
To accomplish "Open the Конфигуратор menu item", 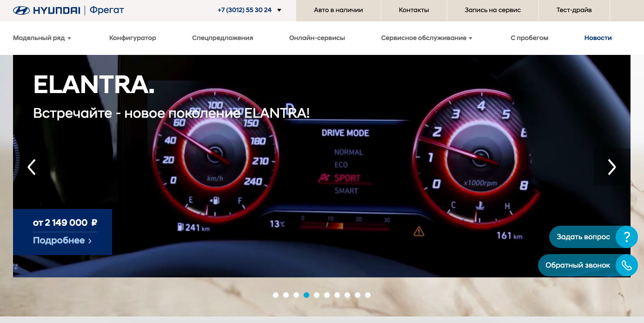I will click(x=133, y=38).
